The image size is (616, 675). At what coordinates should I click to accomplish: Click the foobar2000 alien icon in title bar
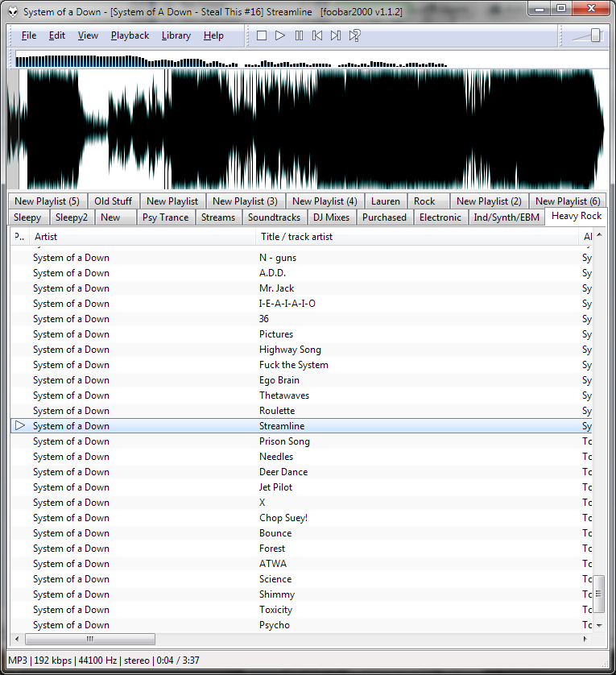point(14,12)
